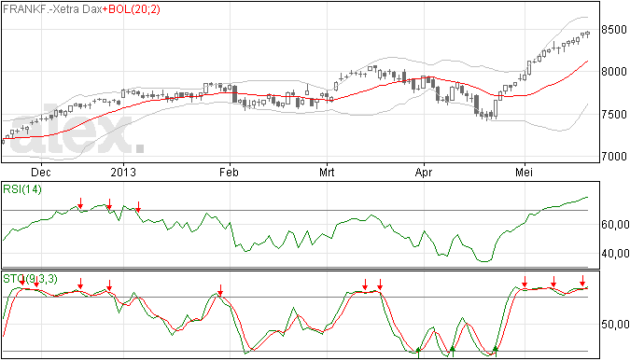Select the 8500 price axis label
The width and height of the screenshot is (644, 361).
(x=614, y=30)
